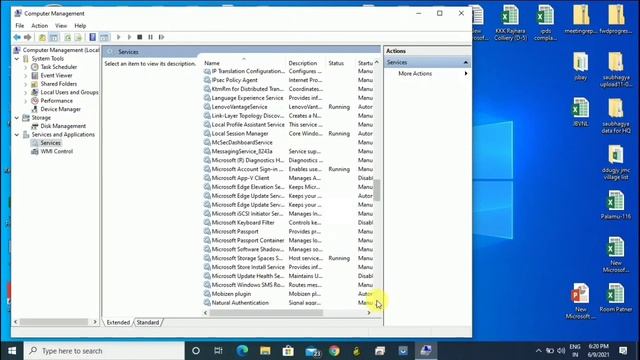Viewport: 640px width, 360px height.
Task: Expand the Event Viewer node arrow
Action: coord(25,76)
